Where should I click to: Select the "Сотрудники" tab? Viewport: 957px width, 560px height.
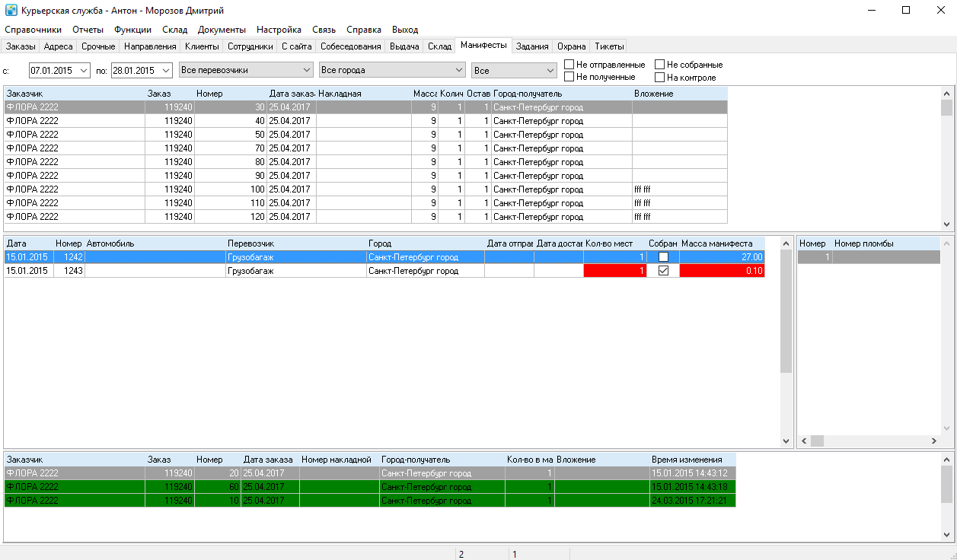pyautogui.click(x=250, y=46)
